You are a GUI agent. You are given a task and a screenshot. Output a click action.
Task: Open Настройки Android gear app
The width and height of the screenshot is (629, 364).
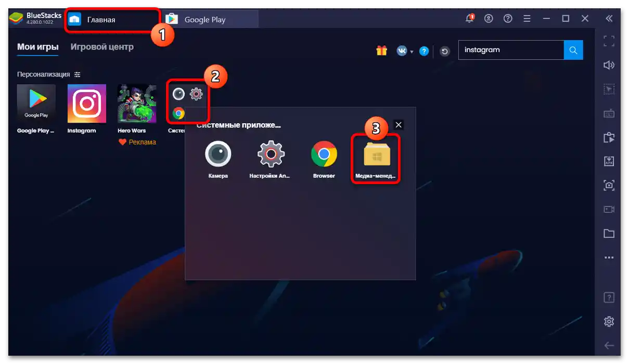[x=271, y=154]
